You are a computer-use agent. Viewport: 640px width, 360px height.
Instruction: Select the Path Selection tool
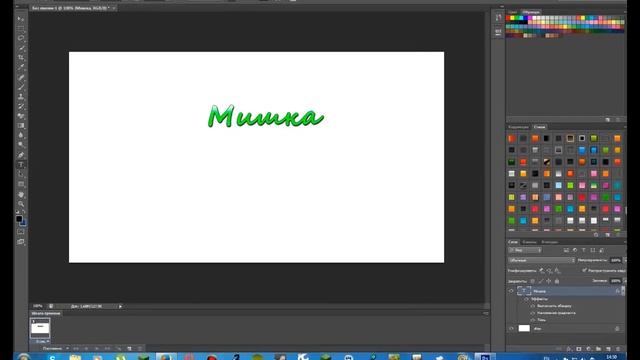[21, 174]
